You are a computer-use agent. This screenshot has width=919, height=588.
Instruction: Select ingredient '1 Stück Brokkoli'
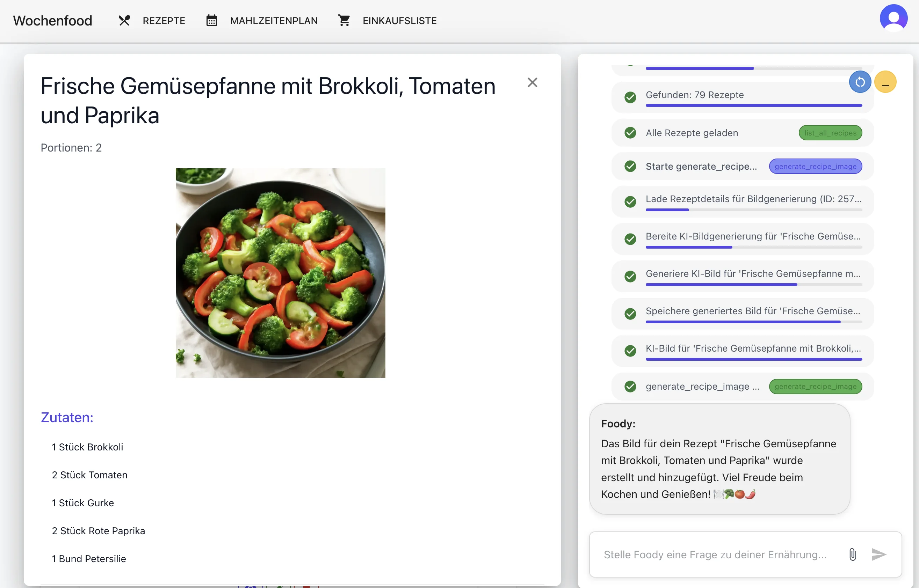click(87, 447)
